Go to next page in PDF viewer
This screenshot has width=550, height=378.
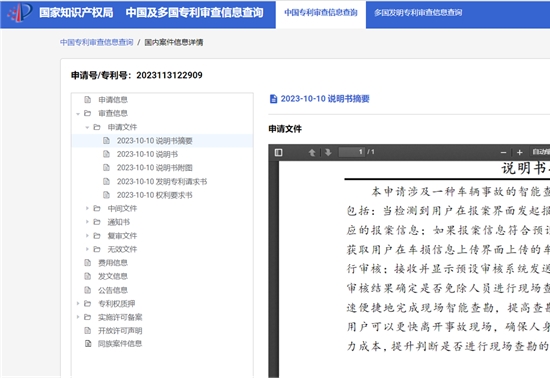328,153
